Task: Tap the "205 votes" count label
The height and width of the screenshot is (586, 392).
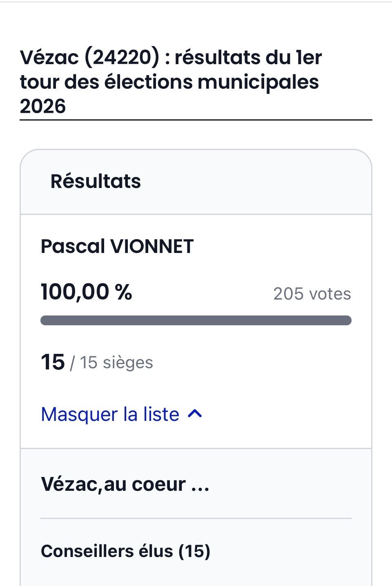Action: point(312,294)
